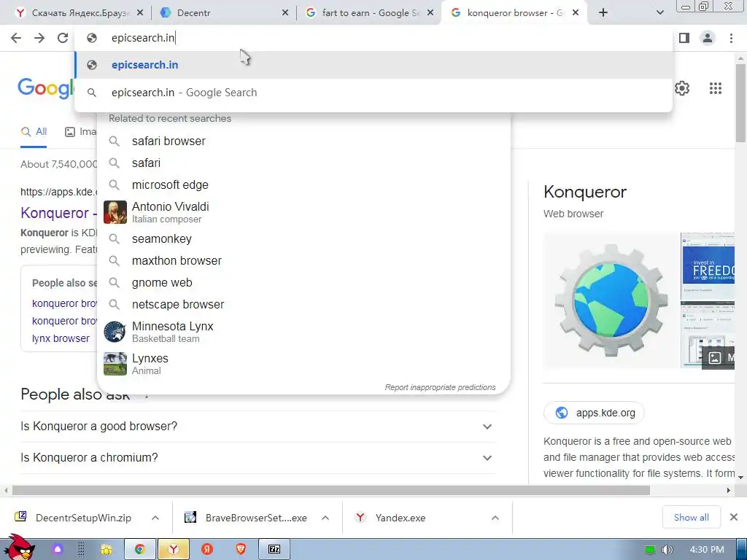Open the FREEDOM screenshot thumbnail

(708, 265)
